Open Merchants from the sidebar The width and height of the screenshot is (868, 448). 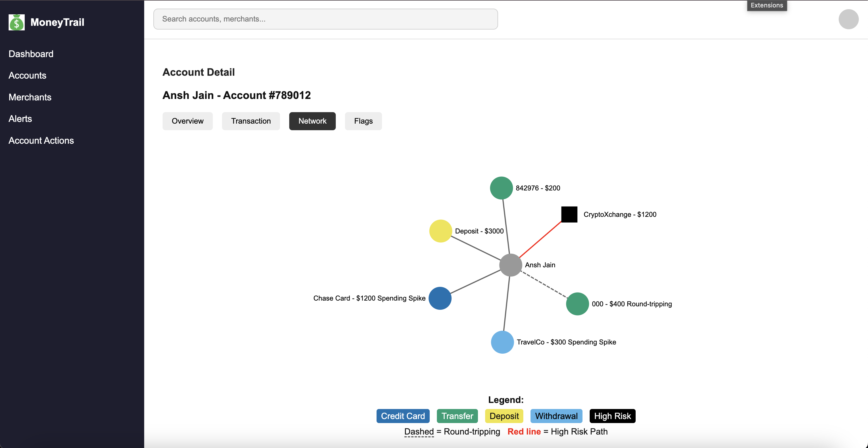[x=30, y=97]
